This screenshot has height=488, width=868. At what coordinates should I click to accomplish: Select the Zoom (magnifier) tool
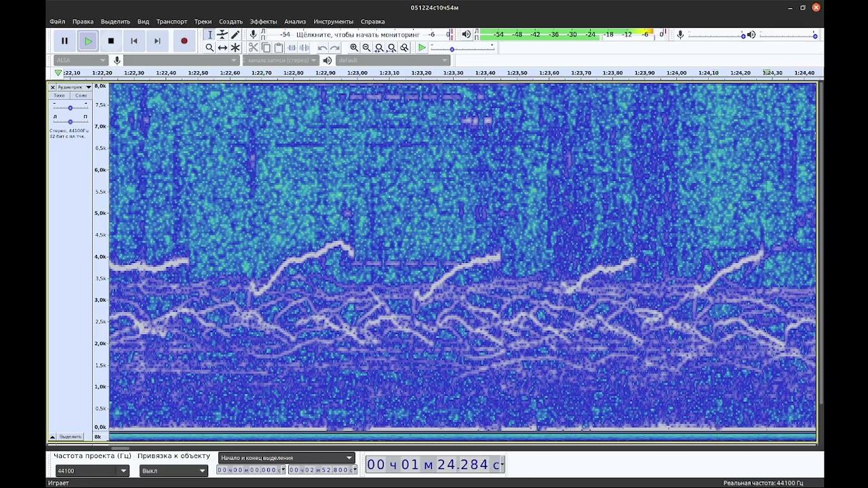(x=210, y=47)
